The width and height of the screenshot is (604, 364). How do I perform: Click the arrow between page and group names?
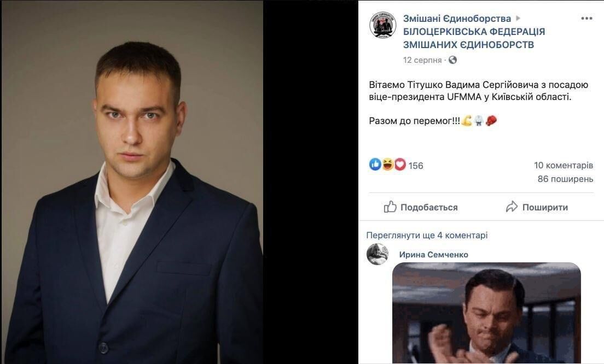pyautogui.click(x=518, y=18)
